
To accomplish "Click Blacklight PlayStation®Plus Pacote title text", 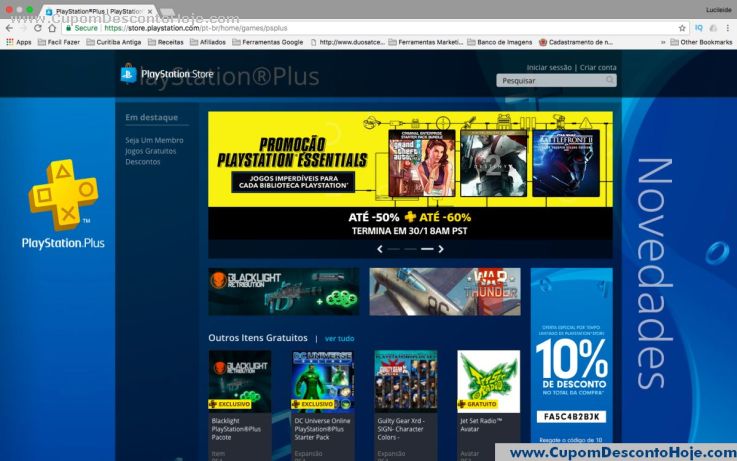I will click(x=236, y=429).
